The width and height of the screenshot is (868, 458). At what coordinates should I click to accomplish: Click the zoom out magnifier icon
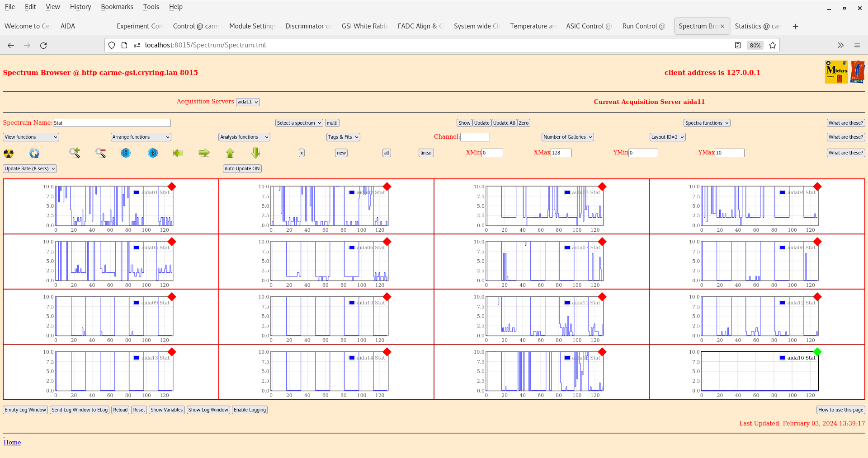pyautogui.click(x=100, y=153)
